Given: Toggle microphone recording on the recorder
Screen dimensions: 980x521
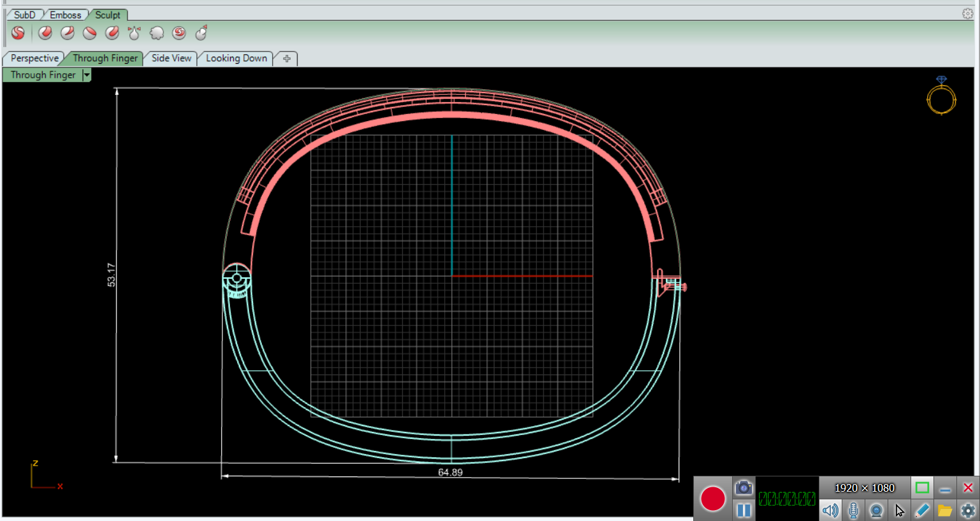Looking at the screenshot, I should [853, 510].
